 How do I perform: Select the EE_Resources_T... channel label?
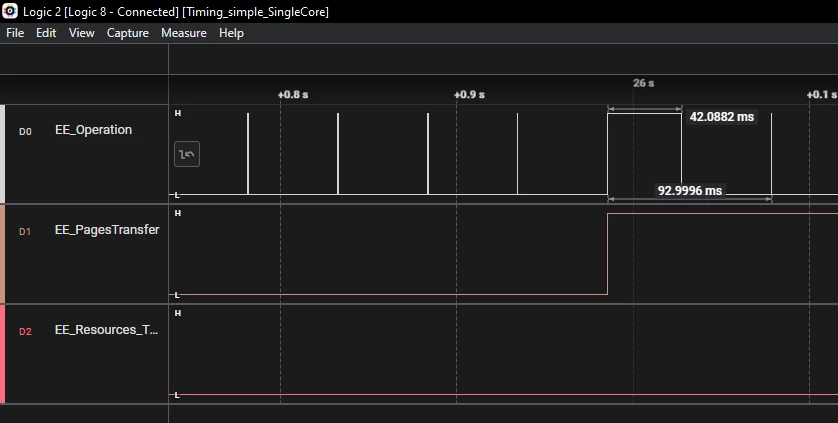106,330
